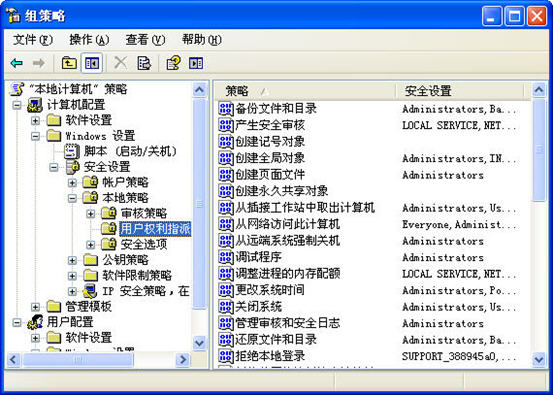553x395 pixels.
Task: Collapse the 本地策略 tree node
Action: [x=72, y=198]
